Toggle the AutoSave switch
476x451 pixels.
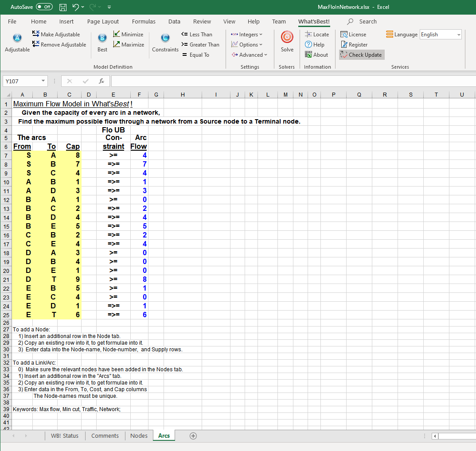pyautogui.click(x=44, y=7)
